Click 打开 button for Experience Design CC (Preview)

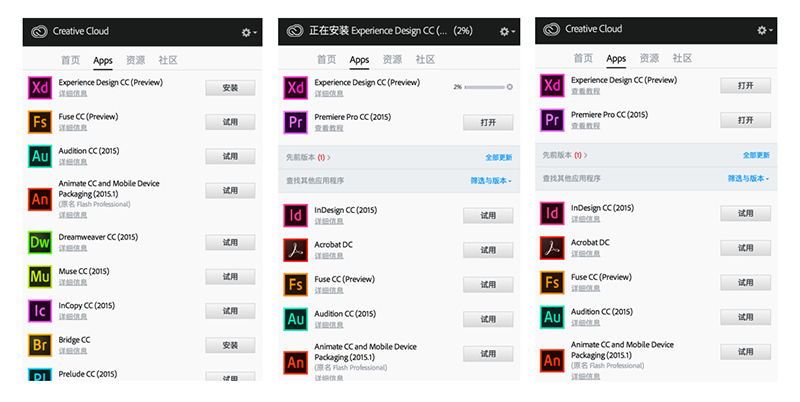745,86
